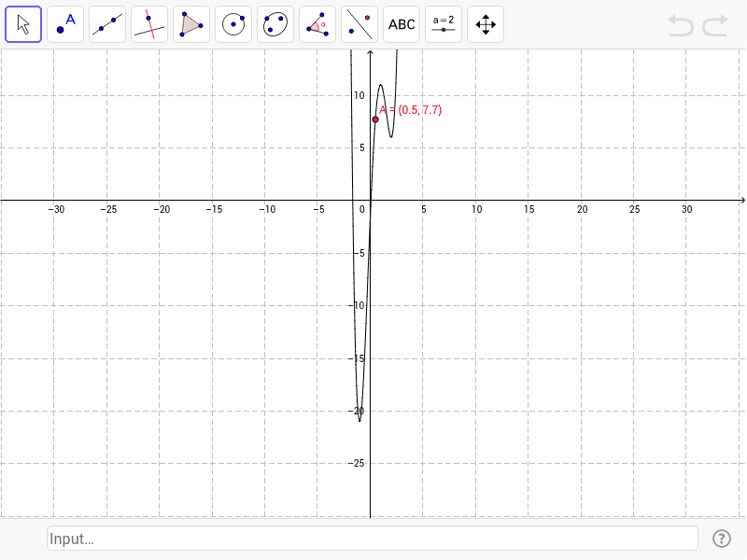
Task: Pick the Move Graphics View tool
Action: pos(486,24)
